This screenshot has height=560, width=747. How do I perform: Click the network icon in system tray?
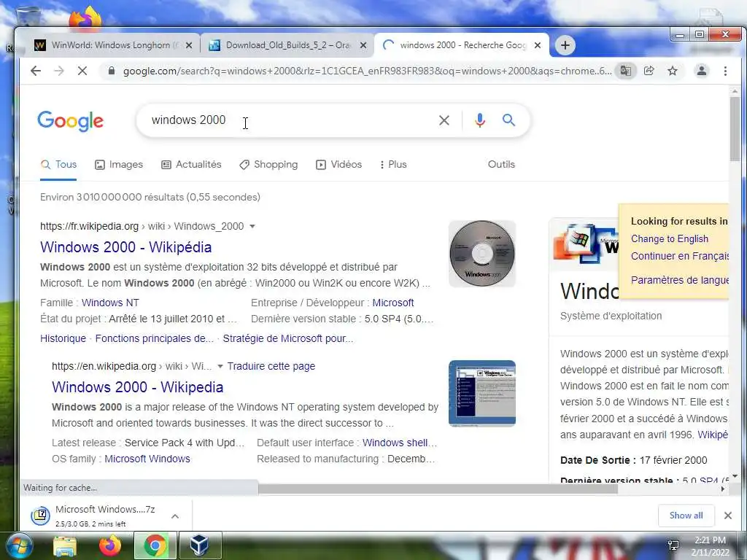click(x=673, y=545)
